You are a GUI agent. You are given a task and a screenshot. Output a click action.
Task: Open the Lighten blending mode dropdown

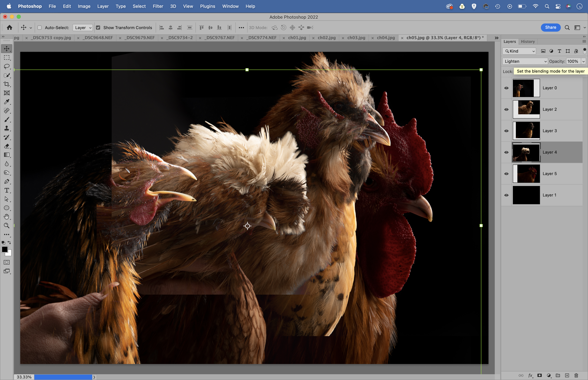point(525,61)
